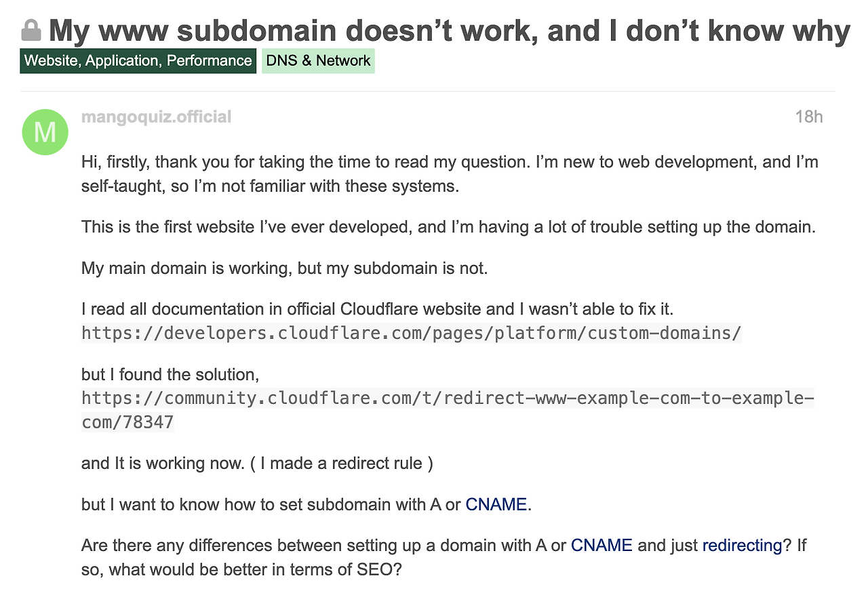Click the 'first website I've ever developed' sentence
This screenshot has width=868, height=593.
pos(448,226)
